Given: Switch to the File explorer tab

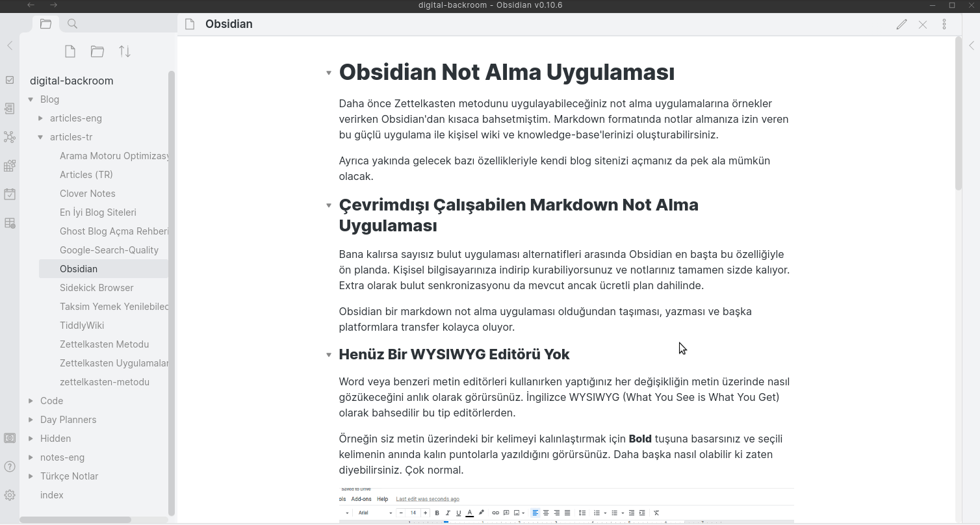Looking at the screenshot, I should click(x=45, y=24).
